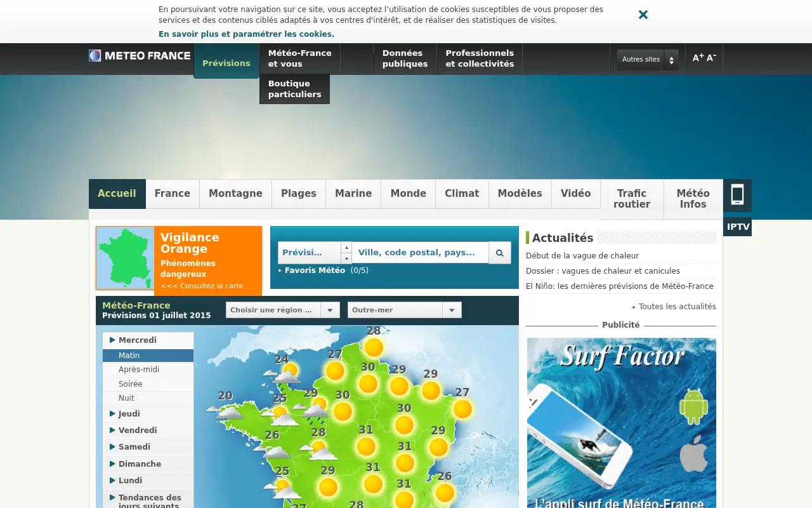Screen dimensions: 812x508
Task: Click the Consultez la carte link
Action: coord(202,286)
